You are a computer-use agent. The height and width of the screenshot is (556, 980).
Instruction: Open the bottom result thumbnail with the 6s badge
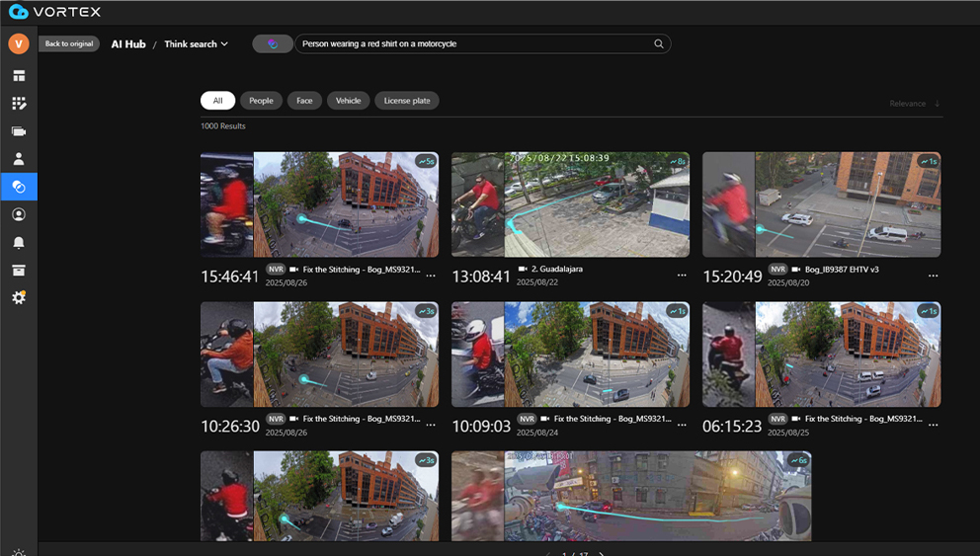(x=631, y=496)
